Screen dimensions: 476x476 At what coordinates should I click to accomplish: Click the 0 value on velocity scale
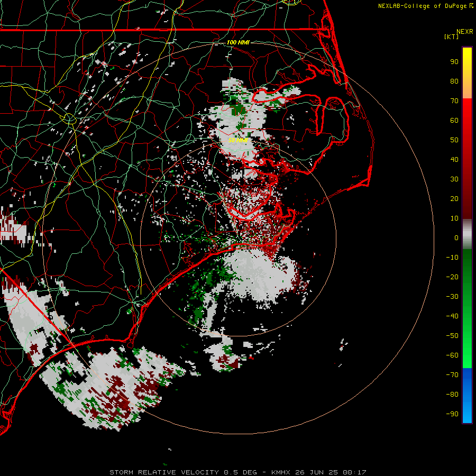coord(456,238)
